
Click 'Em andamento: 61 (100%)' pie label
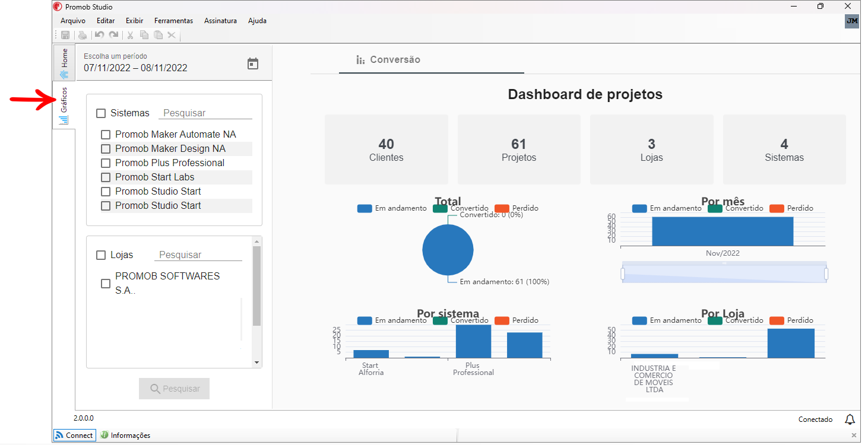[505, 282]
